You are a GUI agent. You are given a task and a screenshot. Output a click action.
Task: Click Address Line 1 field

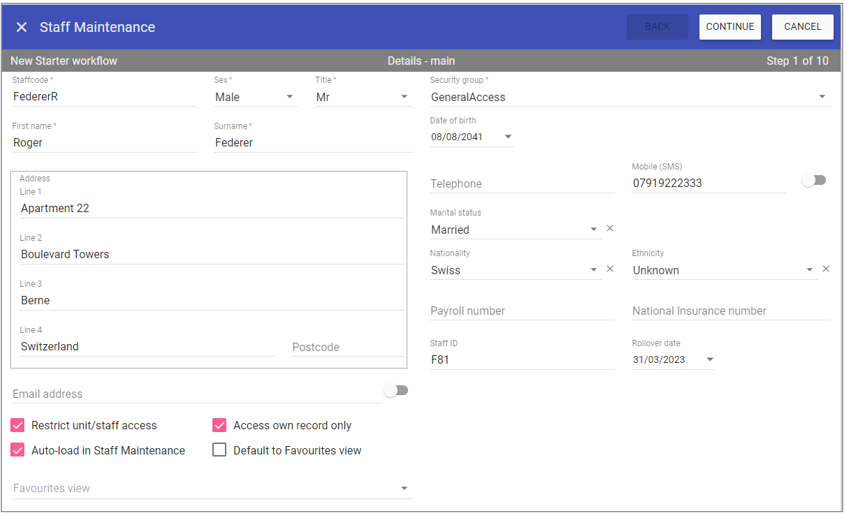pyautogui.click(x=212, y=209)
